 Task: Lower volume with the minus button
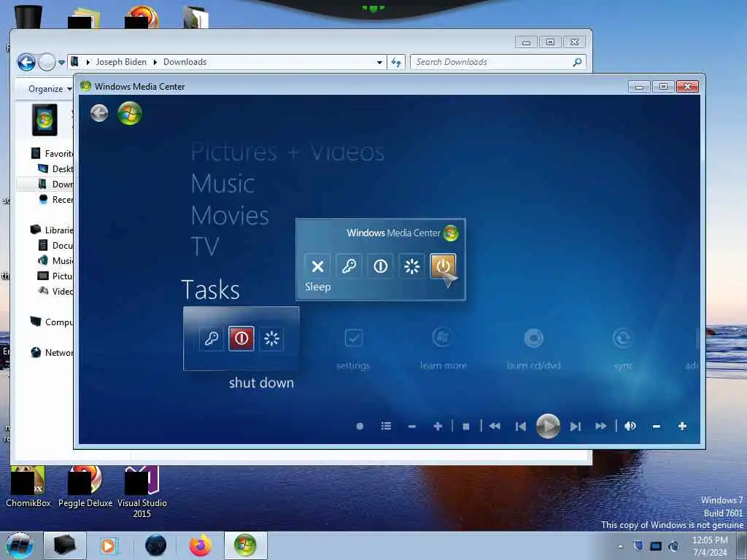656,426
